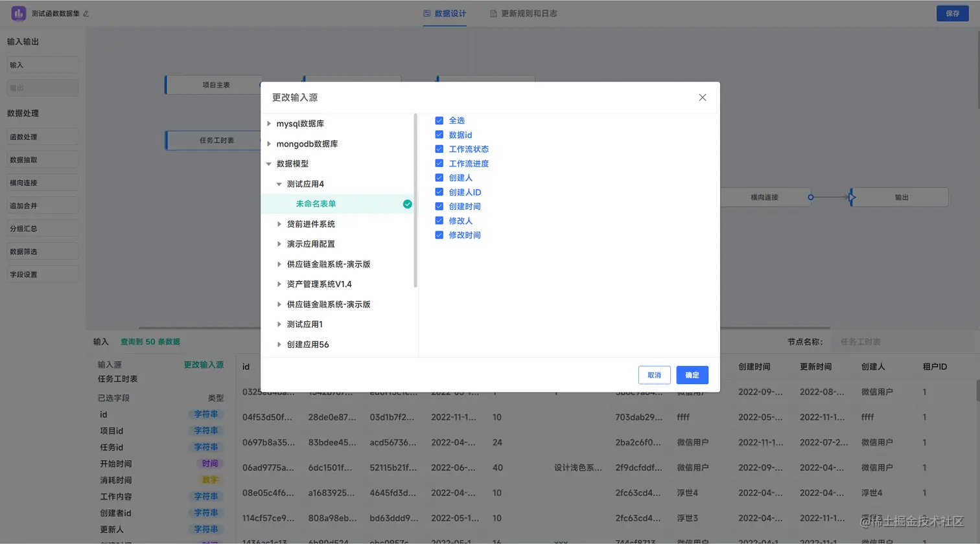Uncheck the 工作流状态 checkbox
The width and height of the screenshot is (980, 544).
439,149
